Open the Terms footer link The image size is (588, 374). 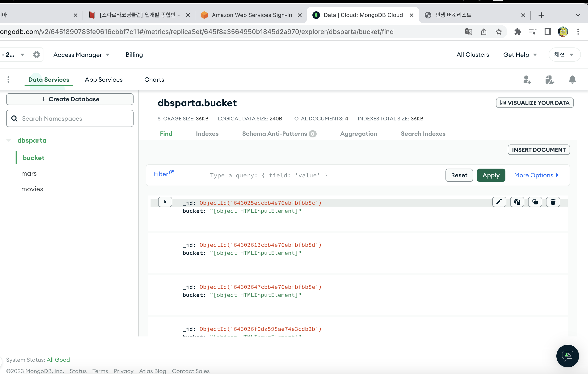click(x=100, y=371)
